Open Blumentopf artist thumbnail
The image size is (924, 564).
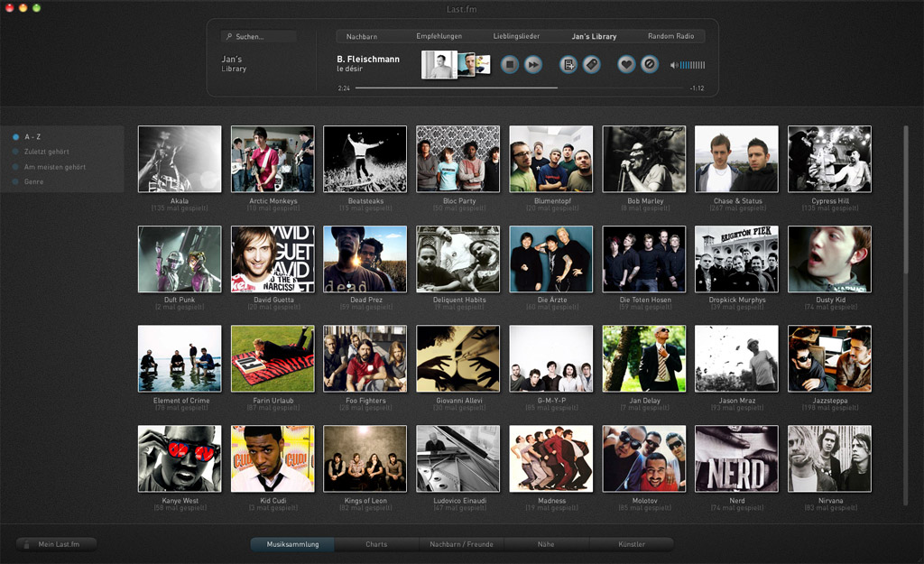[551, 159]
